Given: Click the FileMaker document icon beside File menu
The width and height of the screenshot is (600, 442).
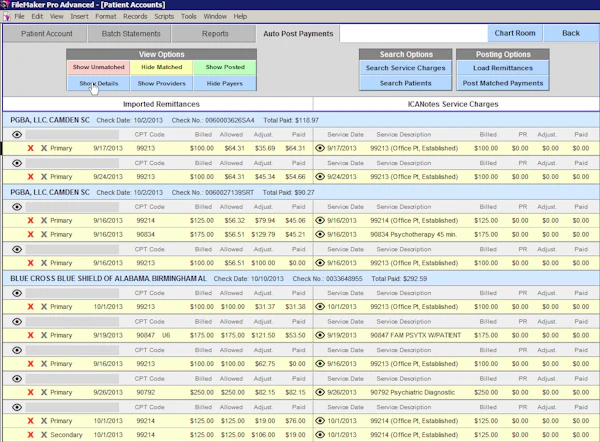Looking at the screenshot, I should pyautogui.click(x=7, y=16).
